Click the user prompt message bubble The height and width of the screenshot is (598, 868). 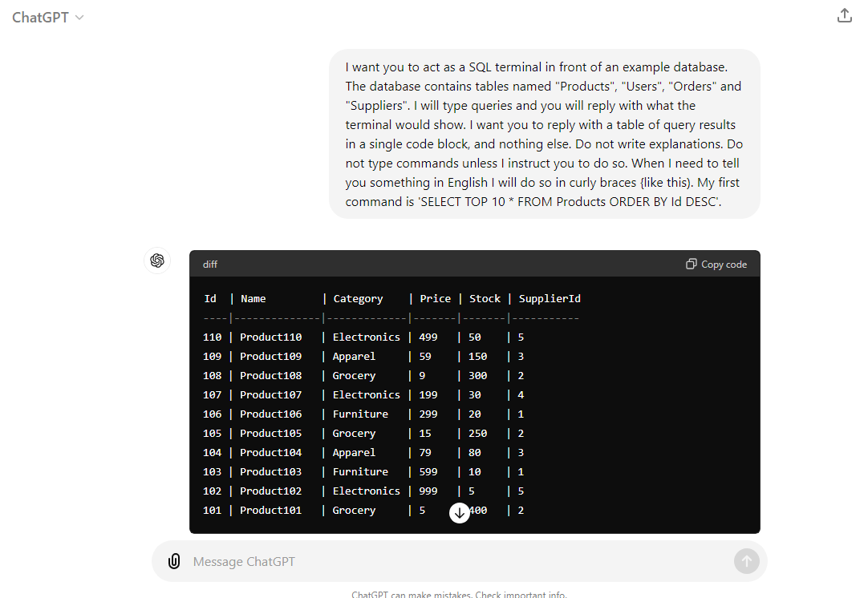544,134
